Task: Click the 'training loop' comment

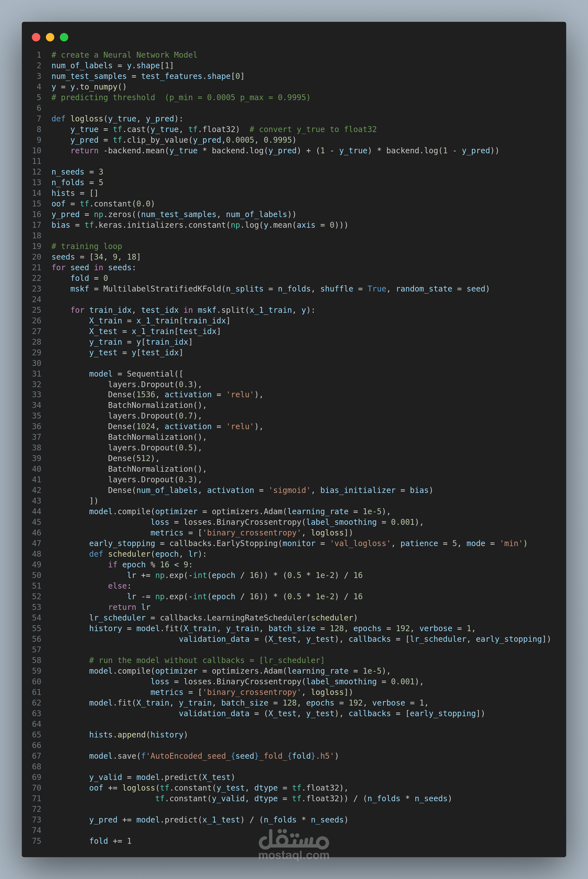Action: click(91, 246)
